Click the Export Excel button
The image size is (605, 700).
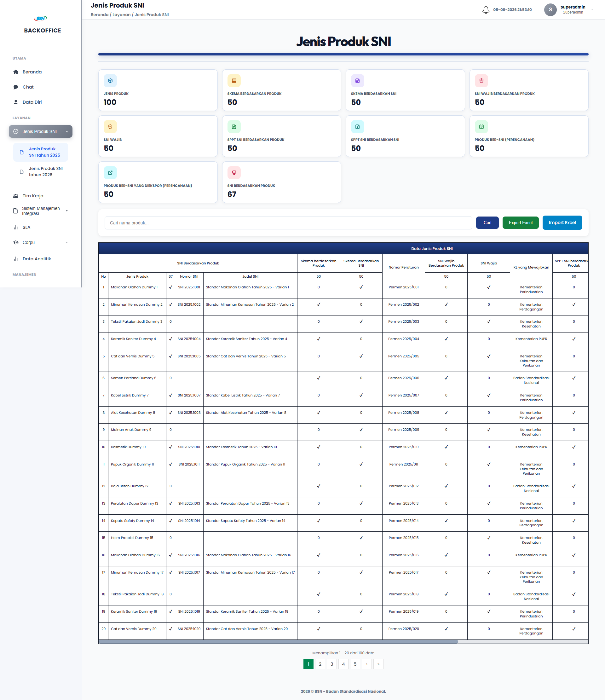tap(520, 223)
